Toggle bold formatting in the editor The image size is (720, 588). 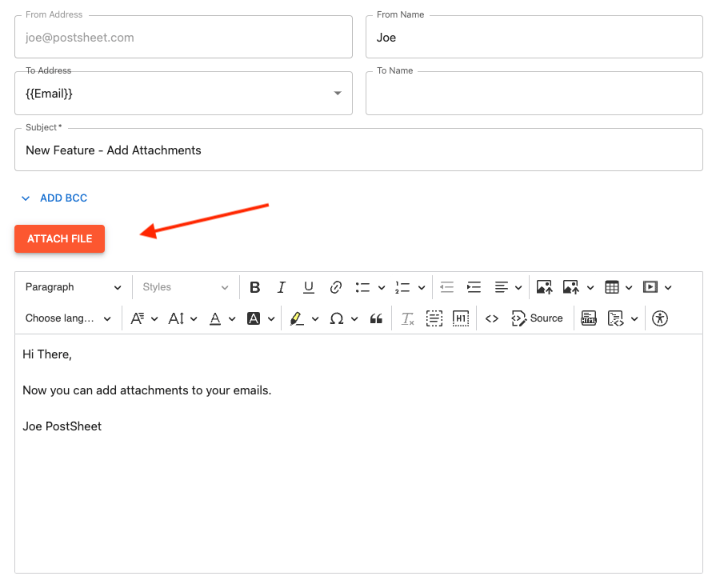(255, 286)
